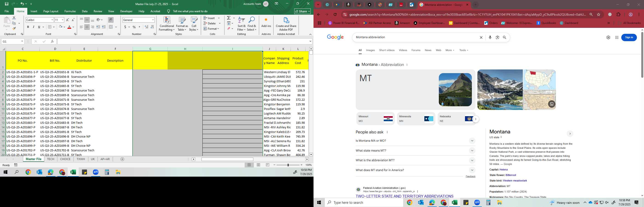
Task: Open Format as Table dropdown
Action: point(182,24)
